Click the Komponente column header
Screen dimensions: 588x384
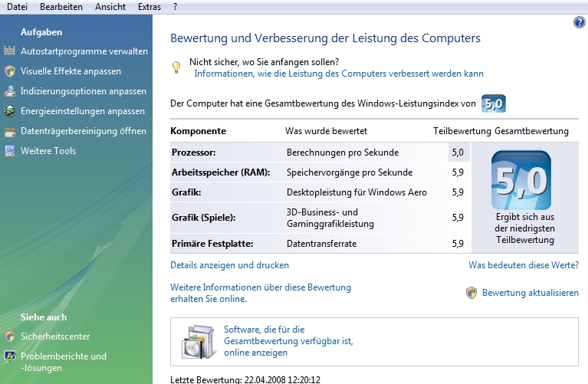(198, 131)
